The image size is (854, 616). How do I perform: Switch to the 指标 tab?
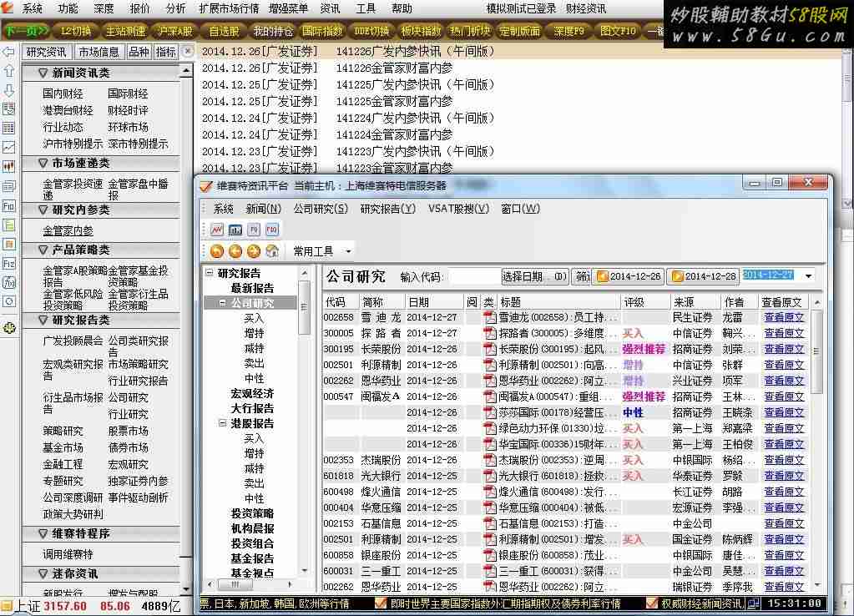pyautogui.click(x=165, y=53)
